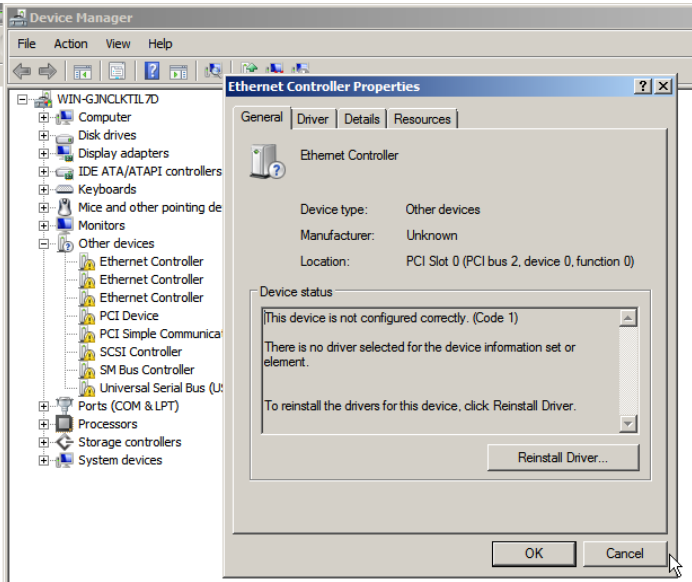Expand the System devices node
692x582 pixels.
(43, 460)
